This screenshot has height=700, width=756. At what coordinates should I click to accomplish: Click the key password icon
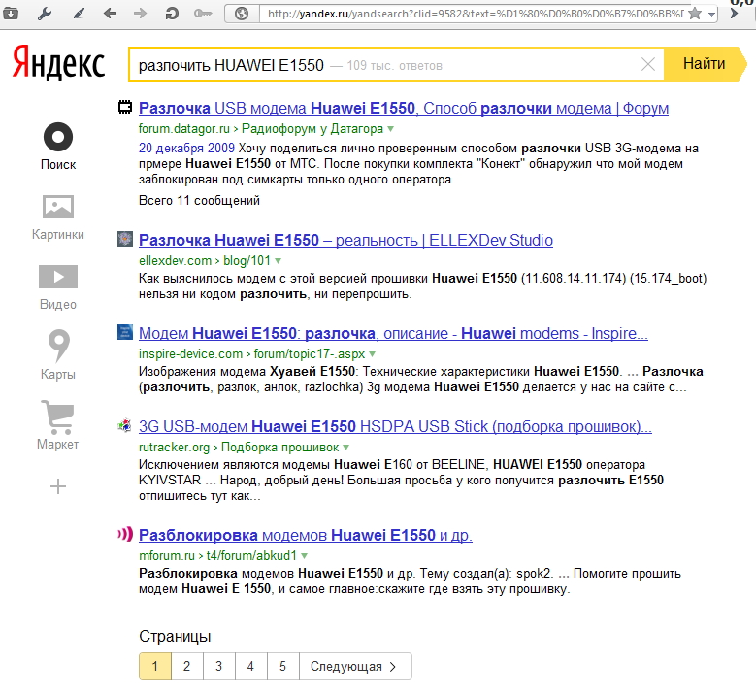point(203,14)
